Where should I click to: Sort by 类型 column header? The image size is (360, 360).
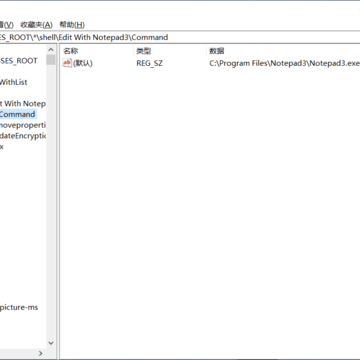coord(144,51)
